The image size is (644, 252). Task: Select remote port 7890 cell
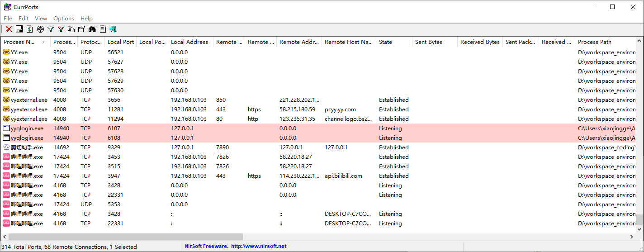pyautogui.click(x=223, y=147)
